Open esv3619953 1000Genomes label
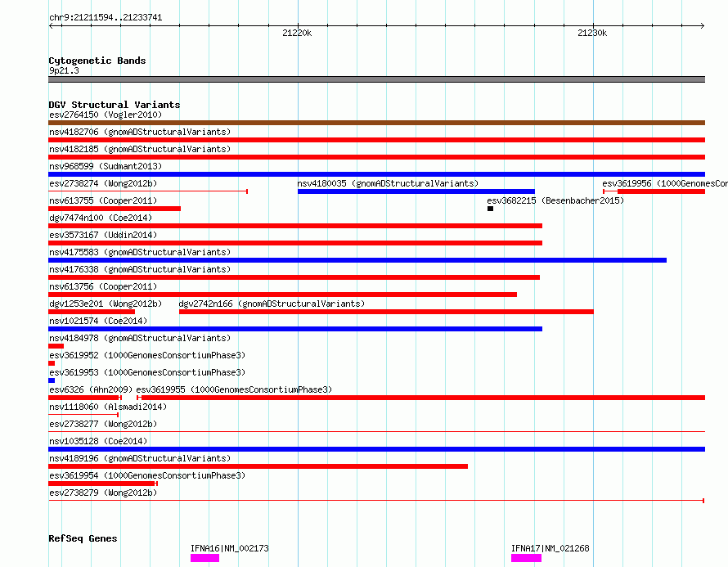This screenshot has width=728, height=567. (147, 372)
